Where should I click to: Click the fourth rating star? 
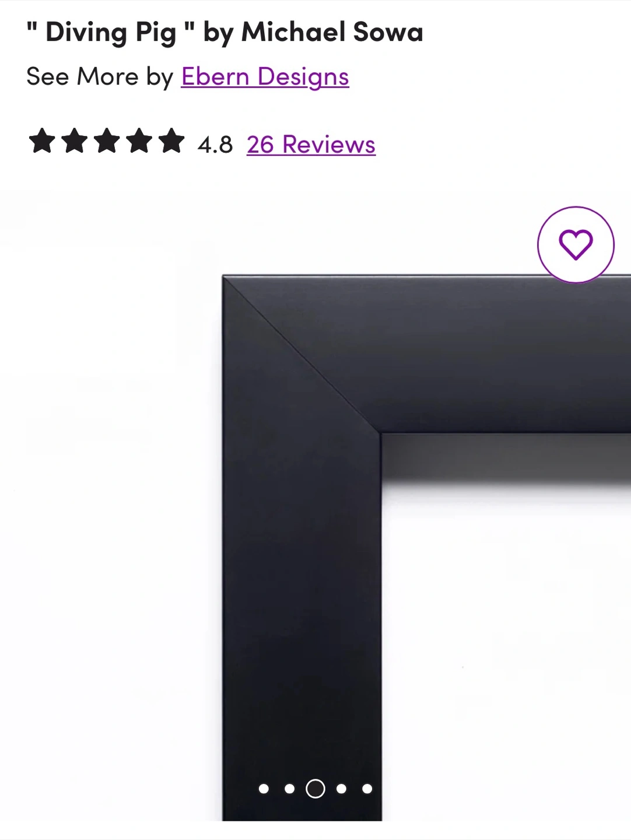tap(139, 141)
